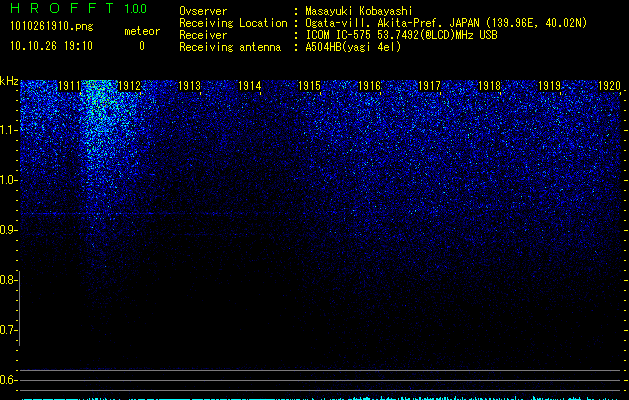Click the 1.1 kHz frequency label

coord(8,130)
